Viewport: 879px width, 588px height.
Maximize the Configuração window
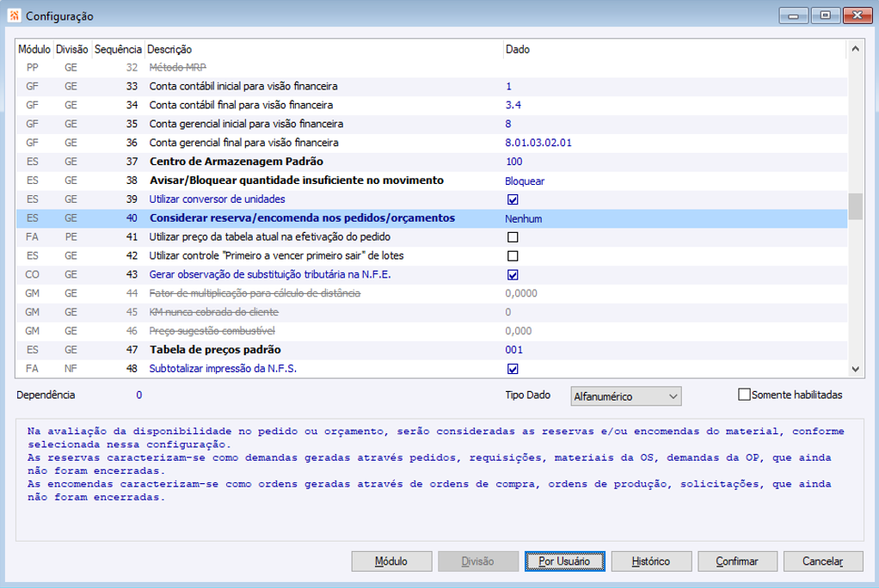[x=825, y=15]
